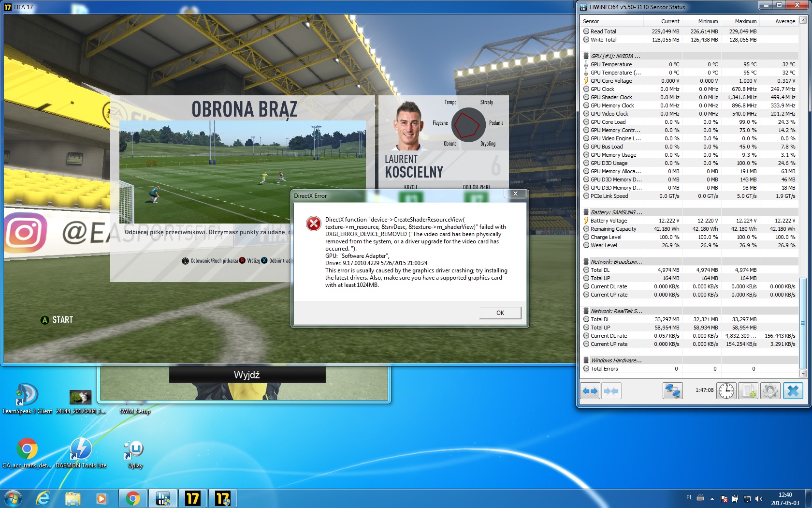Select the Total Errors row
Image resolution: width=812 pixels, height=508 pixels.
click(x=690, y=369)
